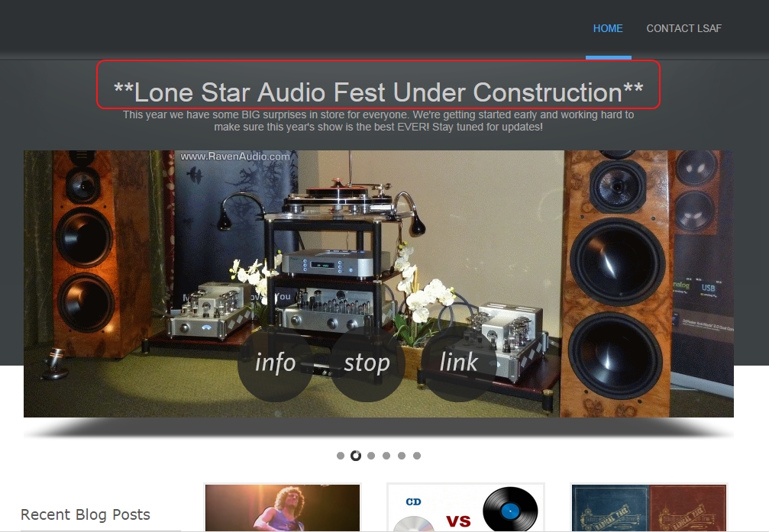Open the CD vs vinyl thumbnail
The image size is (769, 532).
tap(466, 508)
